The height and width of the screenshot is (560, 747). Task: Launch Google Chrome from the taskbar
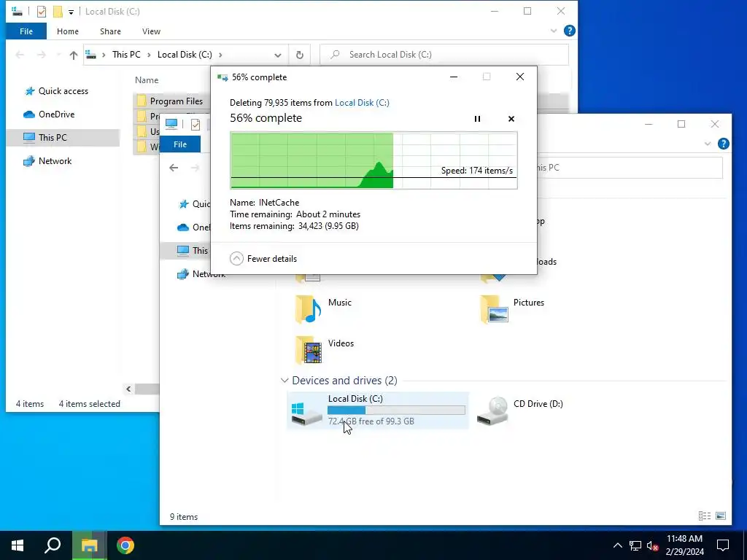point(125,545)
